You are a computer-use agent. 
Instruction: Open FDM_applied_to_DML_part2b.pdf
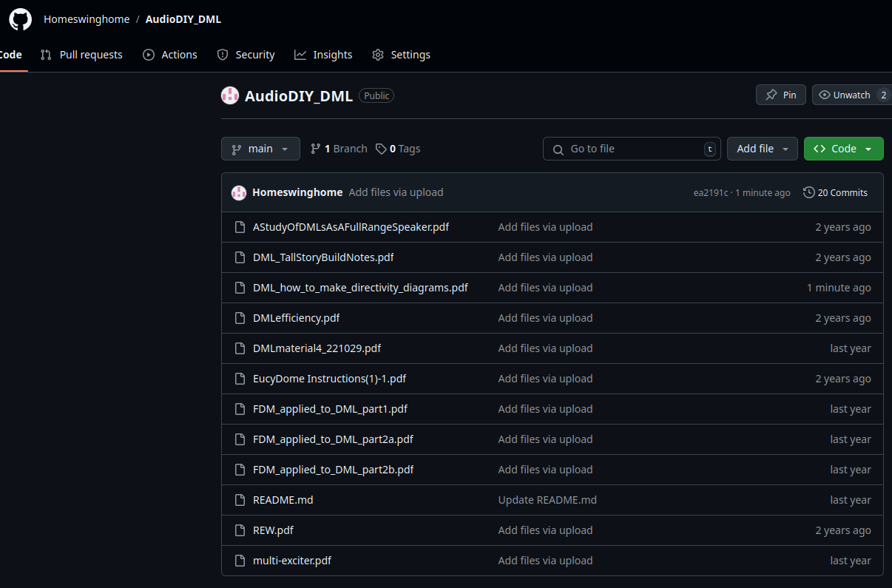tap(333, 470)
